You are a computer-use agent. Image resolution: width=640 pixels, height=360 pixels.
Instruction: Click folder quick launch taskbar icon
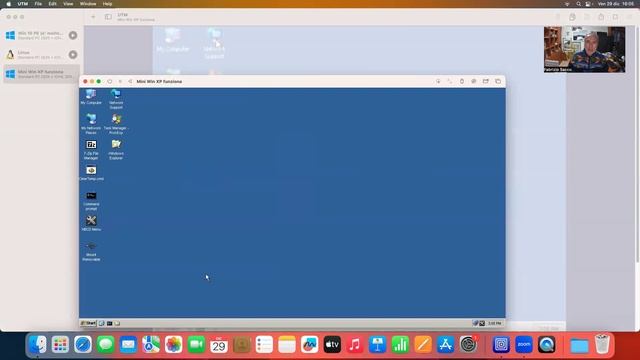tap(117, 323)
